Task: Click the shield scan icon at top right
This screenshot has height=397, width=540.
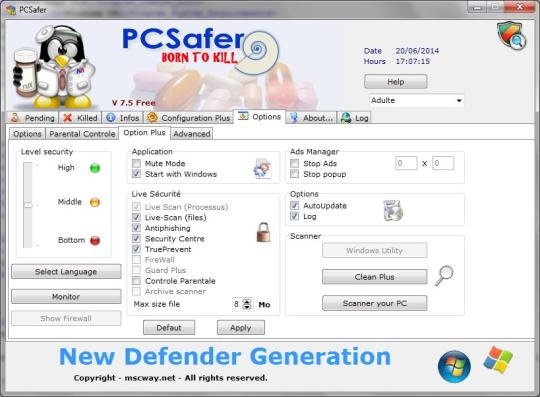Action: [511, 35]
